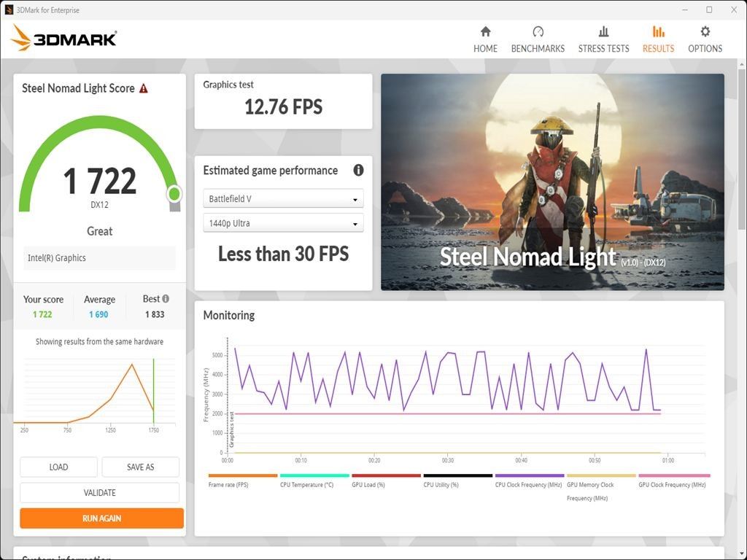Click Showing results from the same hardware text
747x560 pixels.
[99, 341]
